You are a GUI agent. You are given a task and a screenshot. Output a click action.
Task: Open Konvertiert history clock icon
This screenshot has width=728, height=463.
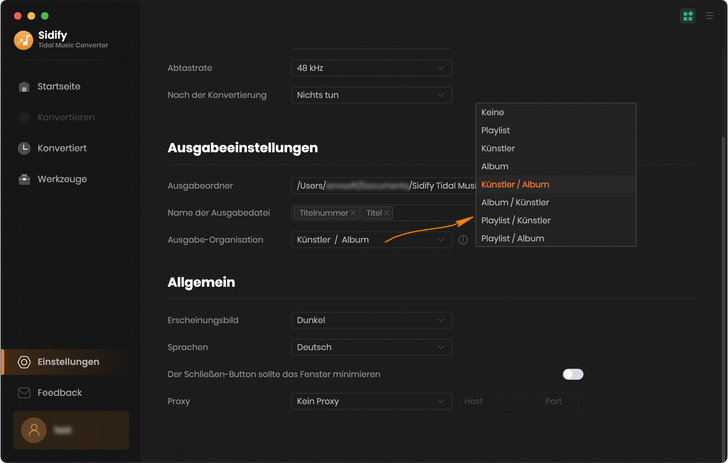25,148
